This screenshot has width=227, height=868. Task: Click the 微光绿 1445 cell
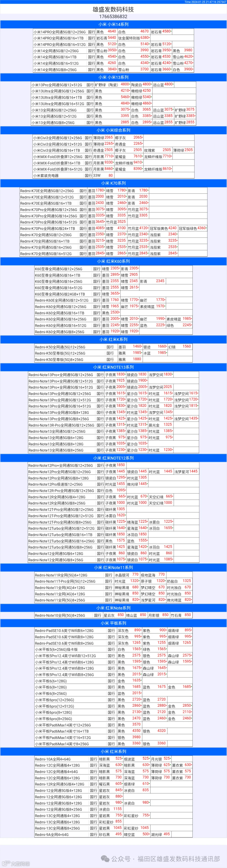tap(137, 484)
